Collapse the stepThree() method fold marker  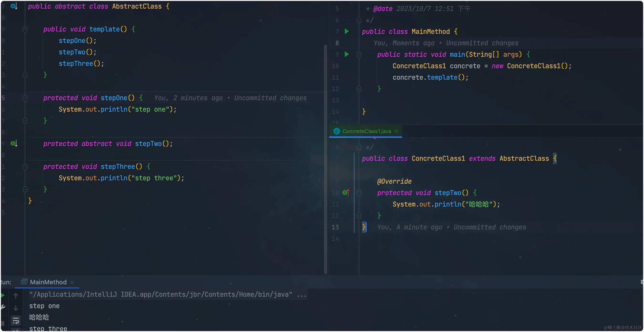(x=25, y=166)
